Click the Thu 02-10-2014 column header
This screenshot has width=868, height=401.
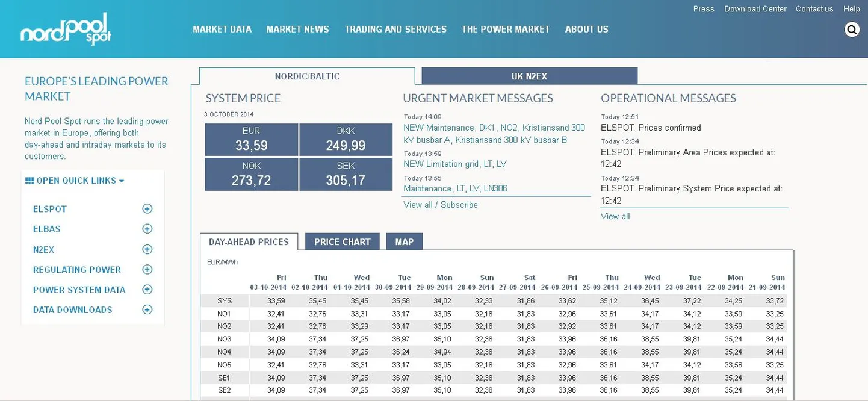click(310, 282)
